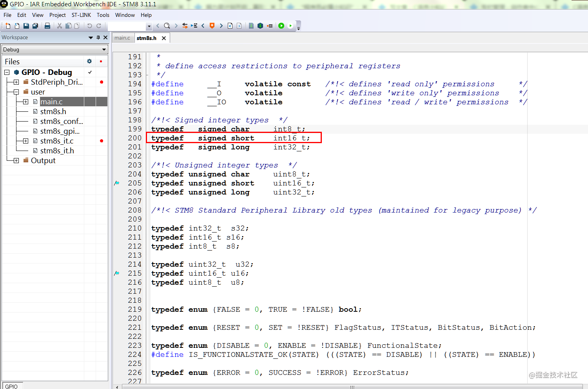Screen dimensions: 588x389
Task: Pin the Workspace panel
Action: 98,38
